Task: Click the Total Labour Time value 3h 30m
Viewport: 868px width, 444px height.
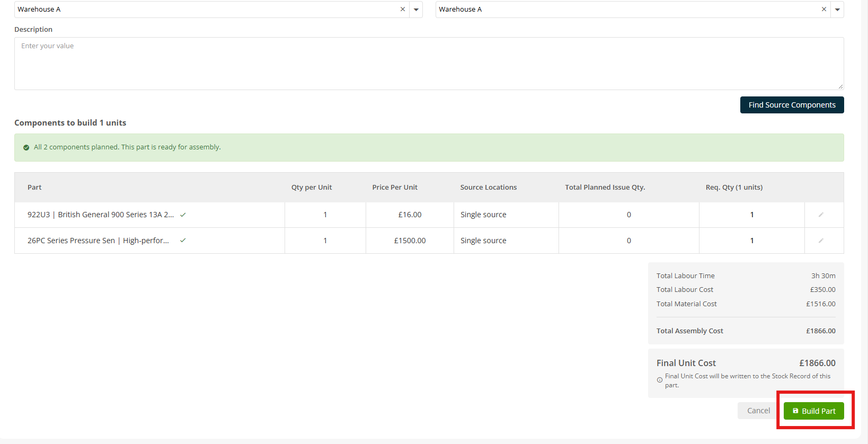Action: tap(823, 276)
